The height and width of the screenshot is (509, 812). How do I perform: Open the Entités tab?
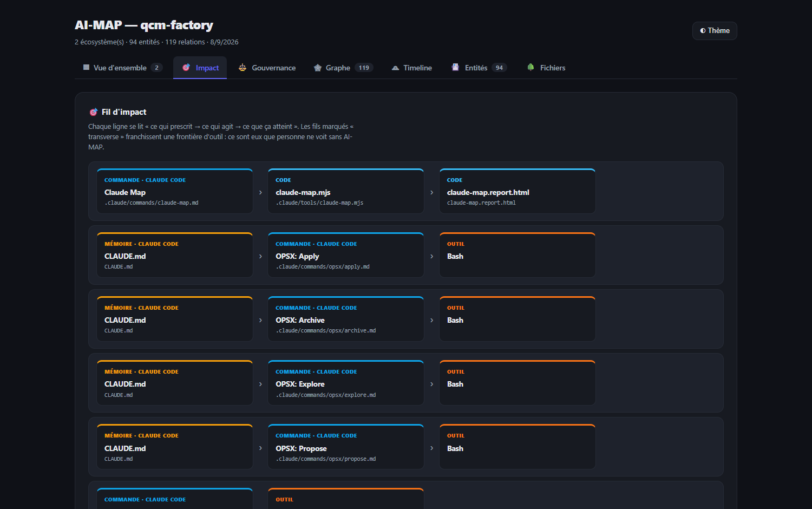(479, 68)
